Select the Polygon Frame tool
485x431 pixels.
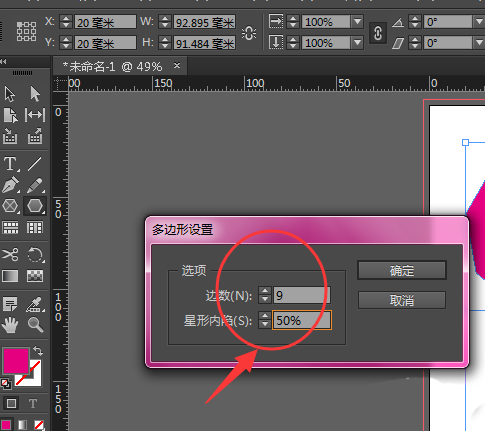tap(10, 206)
